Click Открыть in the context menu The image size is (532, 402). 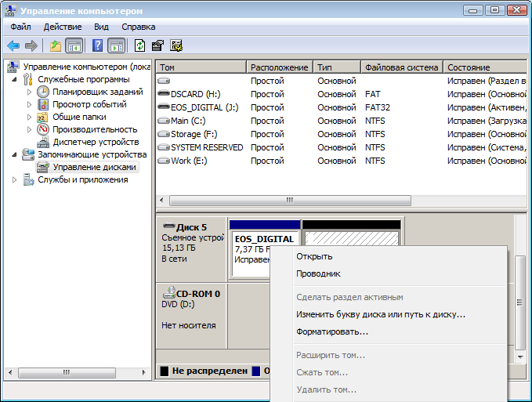coord(314,256)
